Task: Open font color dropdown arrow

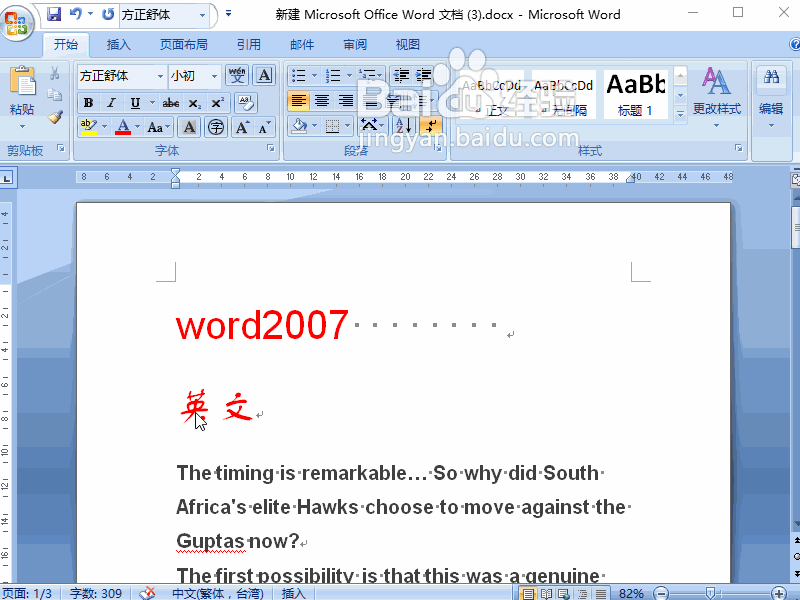Action: [x=137, y=127]
